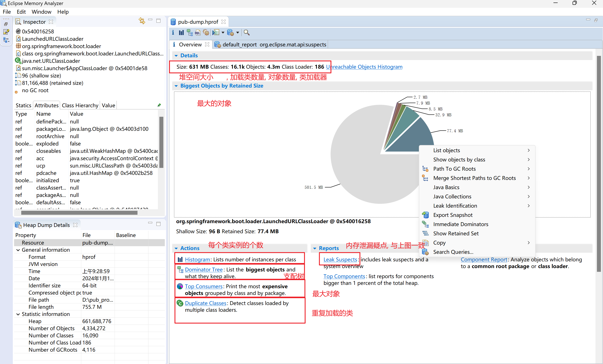Choose Immediate Dominators from context menu
This screenshot has width=603, height=364.
coord(477,224)
